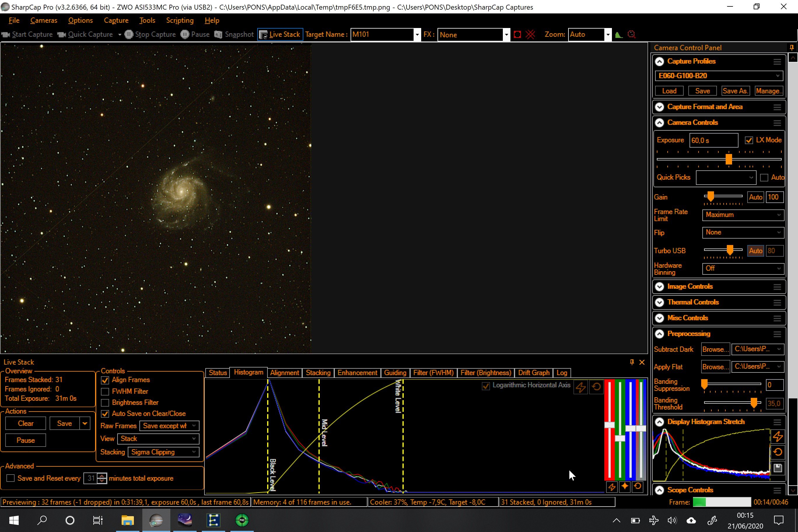Reset Display Histogram Stretch with circular arrow icon
This screenshot has width=798, height=532.
(x=778, y=452)
